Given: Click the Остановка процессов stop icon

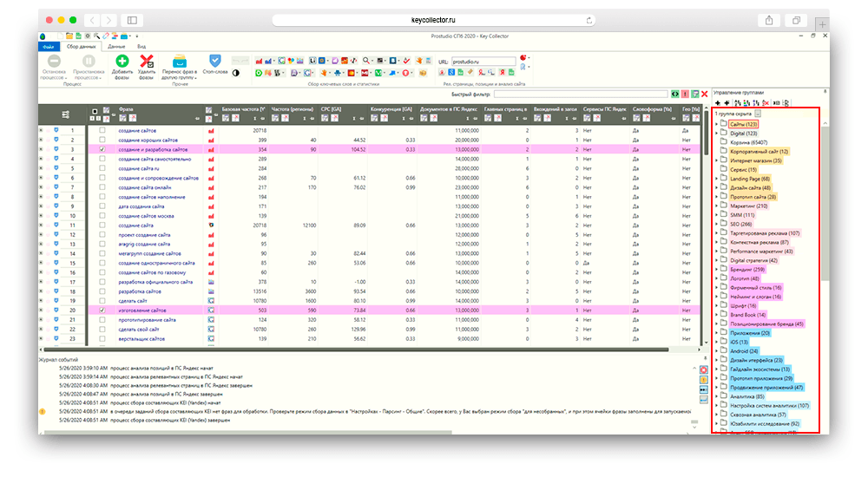Looking at the screenshot, I should 54,61.
